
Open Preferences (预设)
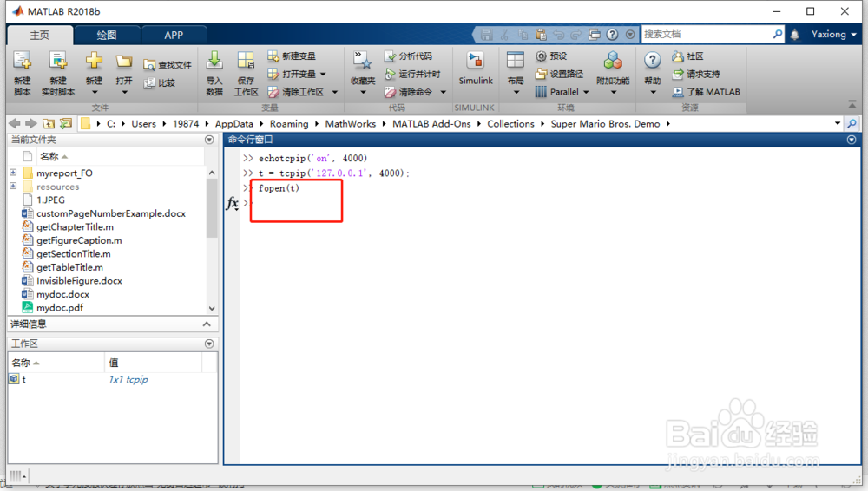click(x=551, y=56)
